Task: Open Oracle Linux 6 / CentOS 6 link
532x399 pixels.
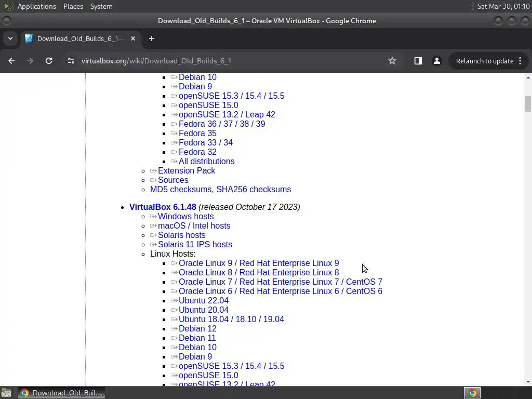Action: pos(281,291)
